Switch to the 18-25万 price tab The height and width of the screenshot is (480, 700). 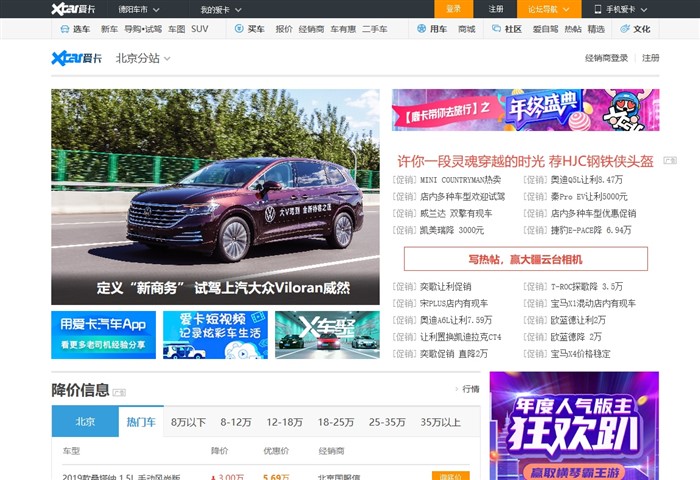click(336, 422)
